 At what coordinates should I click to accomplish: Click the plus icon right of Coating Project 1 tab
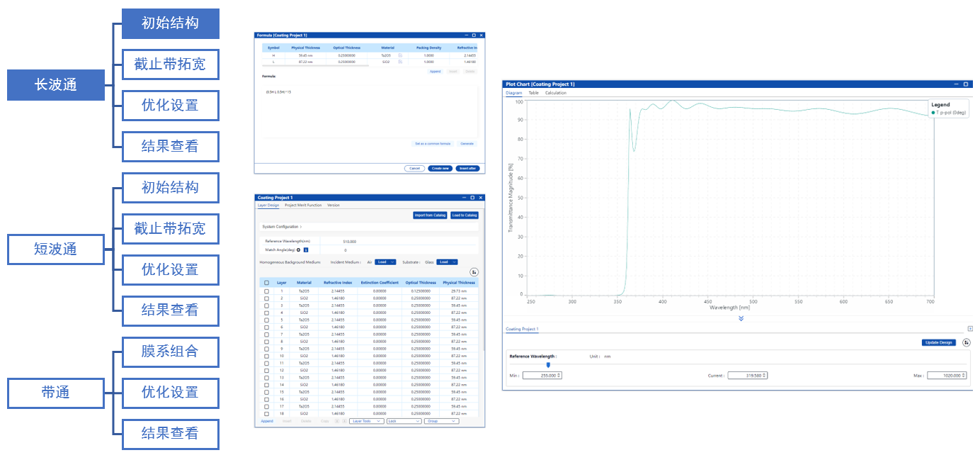pos(970,329)
